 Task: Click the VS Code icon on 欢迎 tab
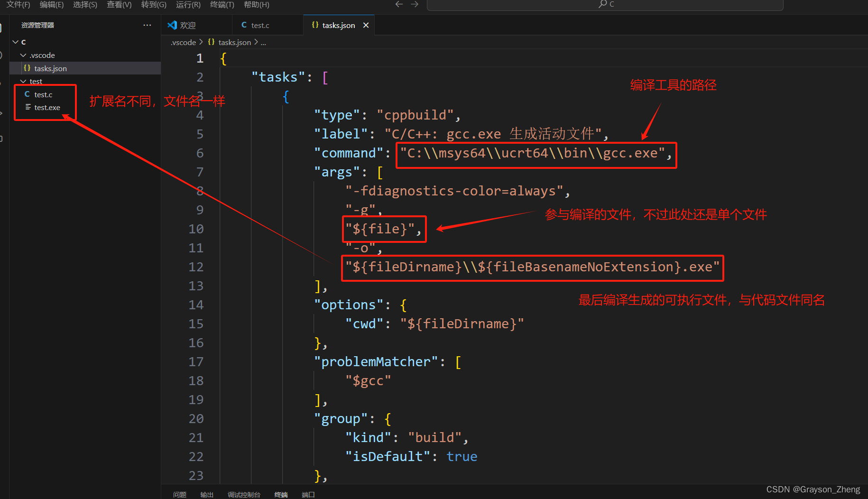172,25
